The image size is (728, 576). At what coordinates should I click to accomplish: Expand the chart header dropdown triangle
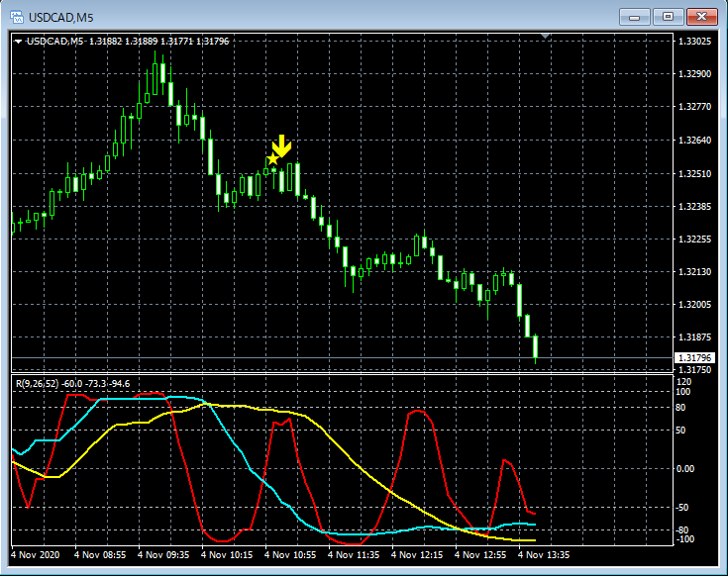[18, 42]
